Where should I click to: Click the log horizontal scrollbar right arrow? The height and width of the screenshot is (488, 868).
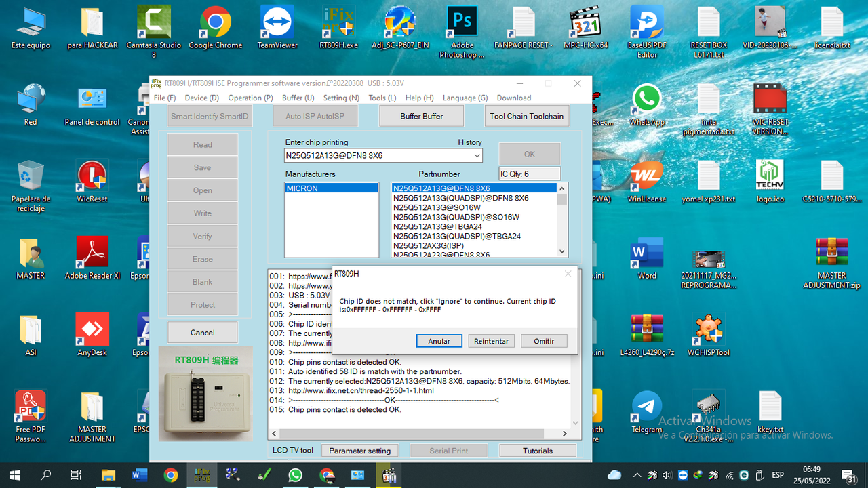click(565, 434)
